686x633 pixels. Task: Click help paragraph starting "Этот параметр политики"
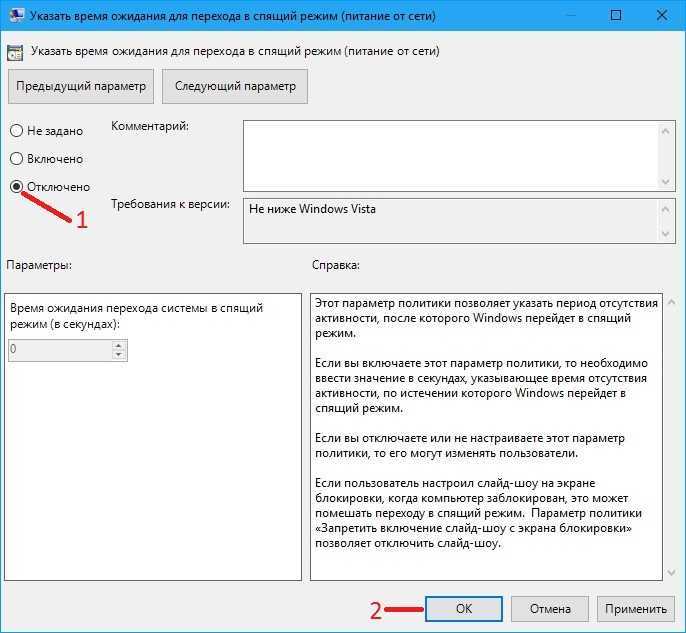click(x=486, y=318)
